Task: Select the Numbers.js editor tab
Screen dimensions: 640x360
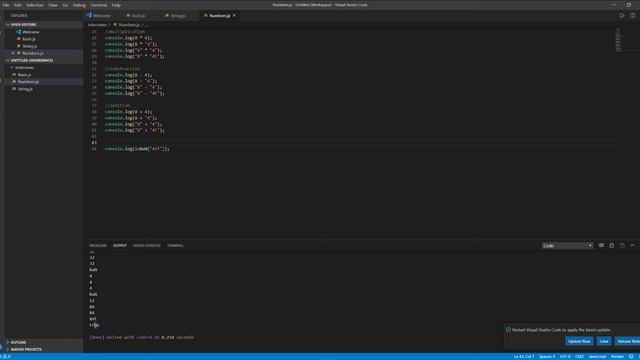Action: coord(220,16)
